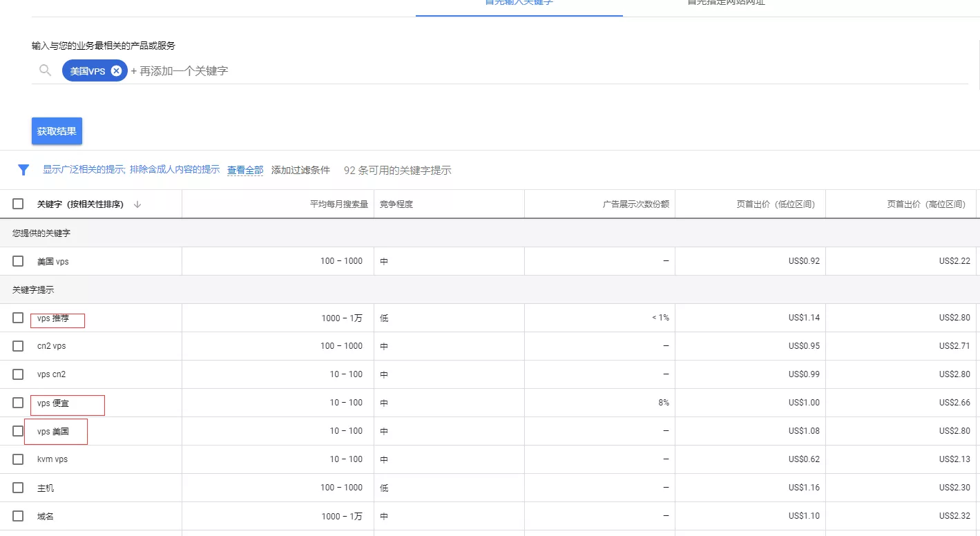Check the 美国 vps row checkbox
Screen dimensions: 980x536
18,261
